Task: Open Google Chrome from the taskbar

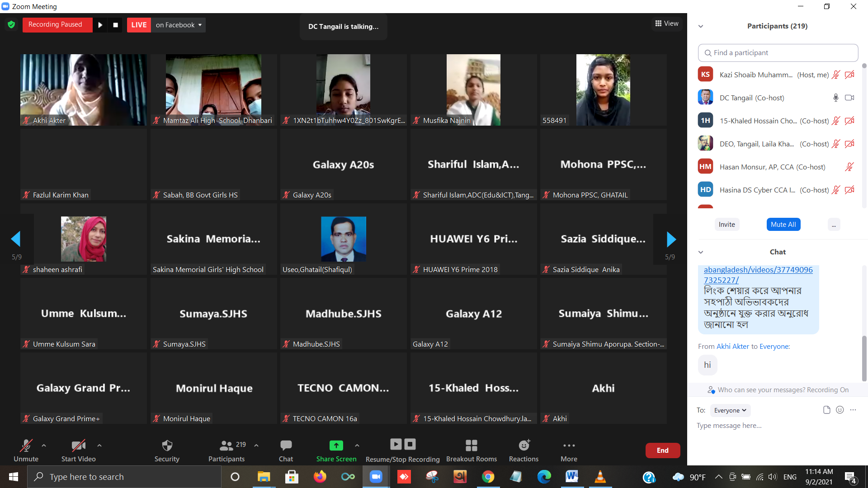Action: [488, 477]
